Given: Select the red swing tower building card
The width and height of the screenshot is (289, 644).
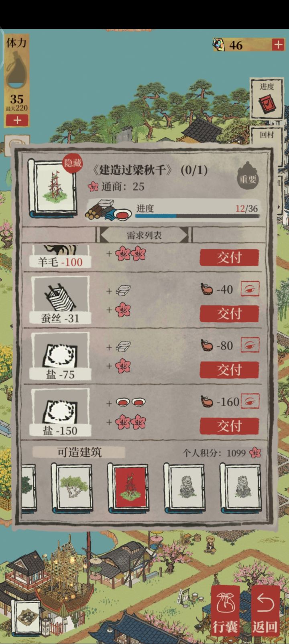Looking at the screenshot, I should [128, 489].
